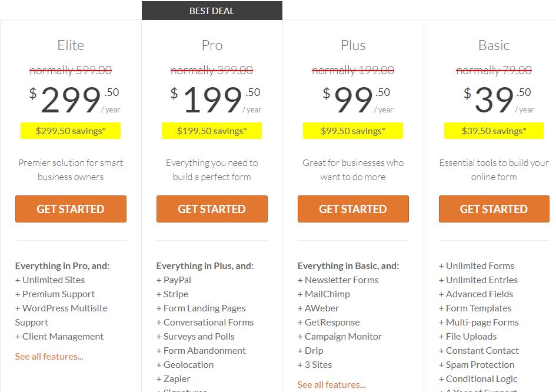Click the $39.50 savings yellow badge

pyautogui.click(x=494, y=131)
